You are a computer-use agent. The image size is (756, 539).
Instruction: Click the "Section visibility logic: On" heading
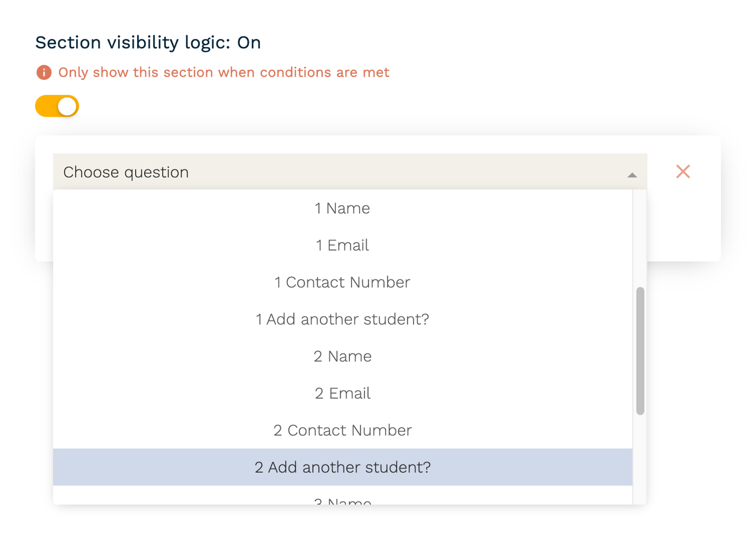coord(148,43)
